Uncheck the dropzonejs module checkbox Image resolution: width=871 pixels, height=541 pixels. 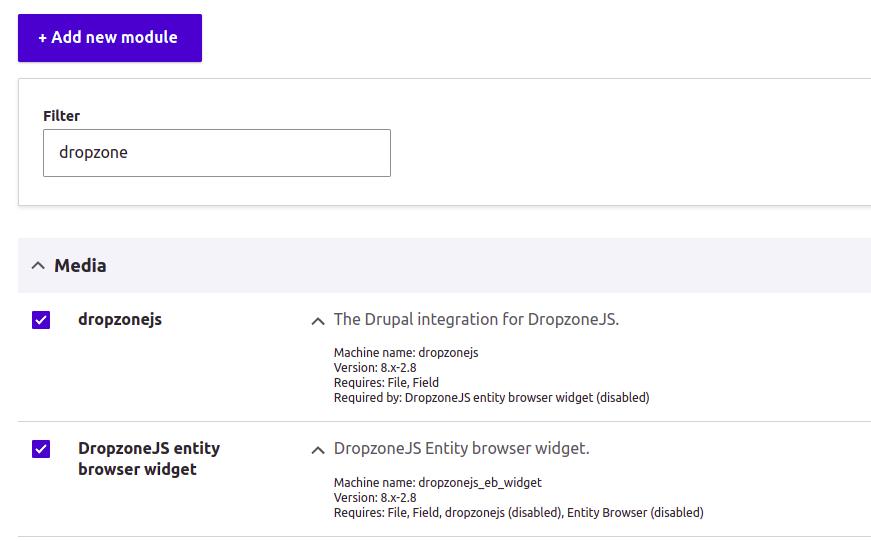click(x=41, y=320)
